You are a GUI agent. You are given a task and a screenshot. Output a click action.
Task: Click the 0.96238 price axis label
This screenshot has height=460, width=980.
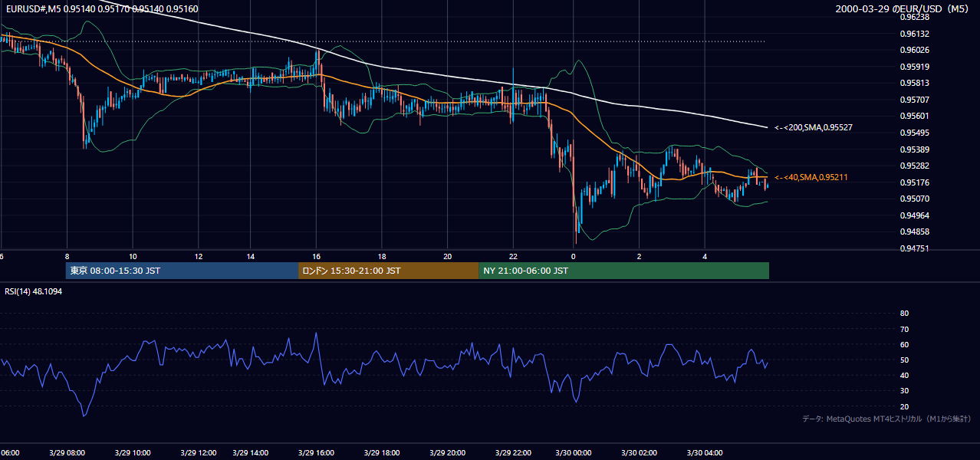tap(914, 17)
